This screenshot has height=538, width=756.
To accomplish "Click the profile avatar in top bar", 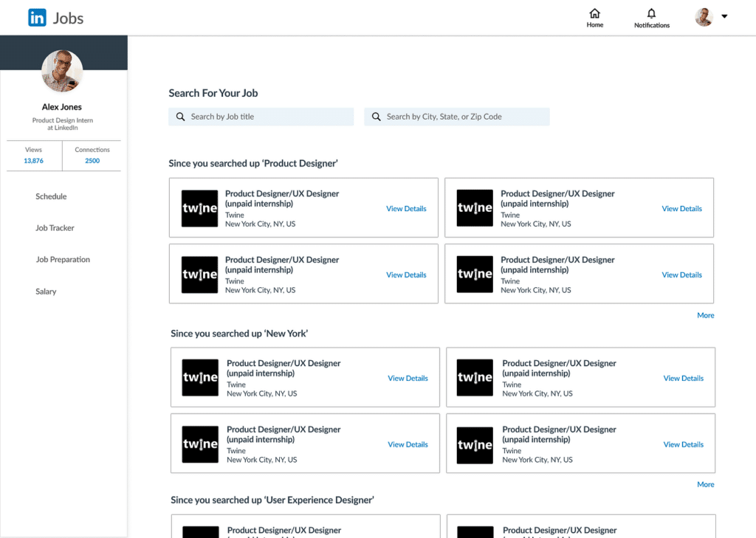I will [x=704, y=17].
